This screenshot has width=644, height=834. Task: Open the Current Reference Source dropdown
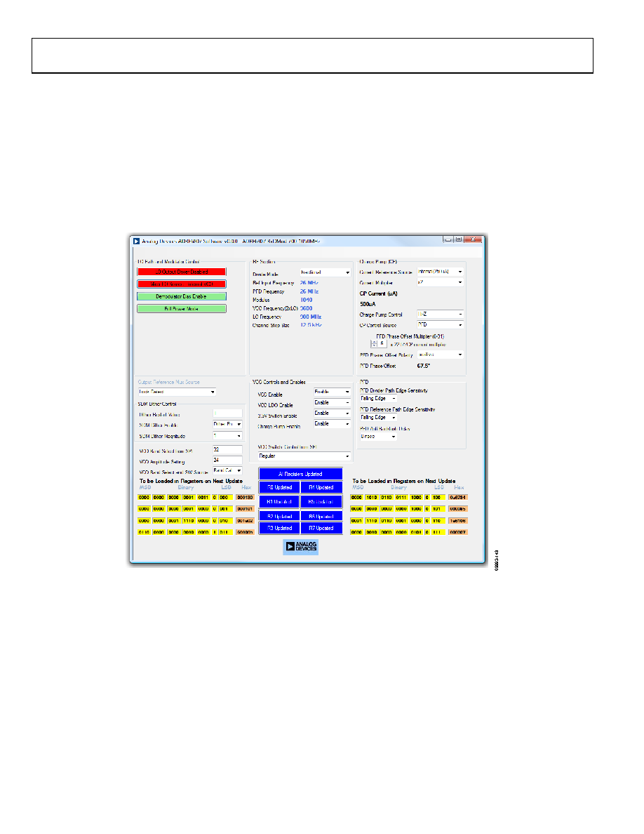coord(440,272)
